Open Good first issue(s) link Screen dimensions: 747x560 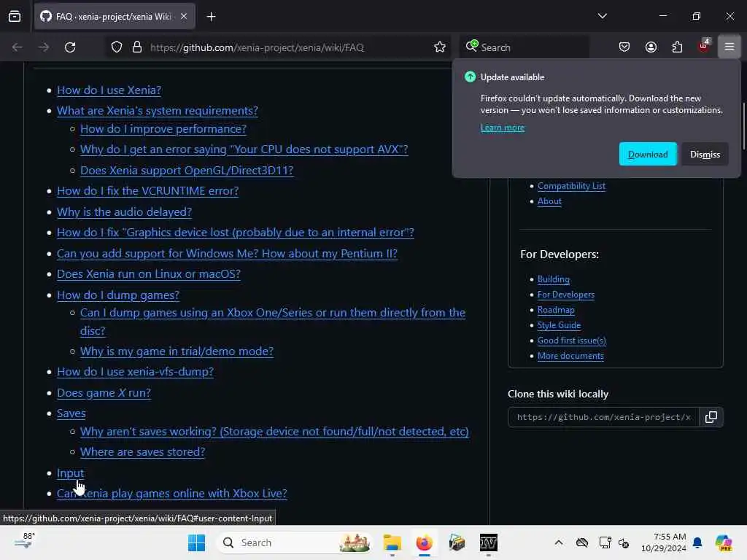pyautogui.click(x=572, y=340)
